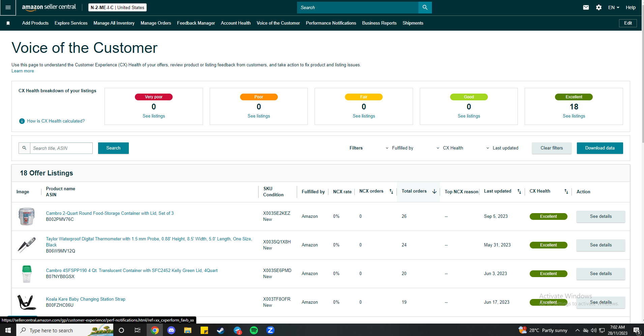
Task: Click the top Seller Central search field
Action: click(x=358, y=7)
